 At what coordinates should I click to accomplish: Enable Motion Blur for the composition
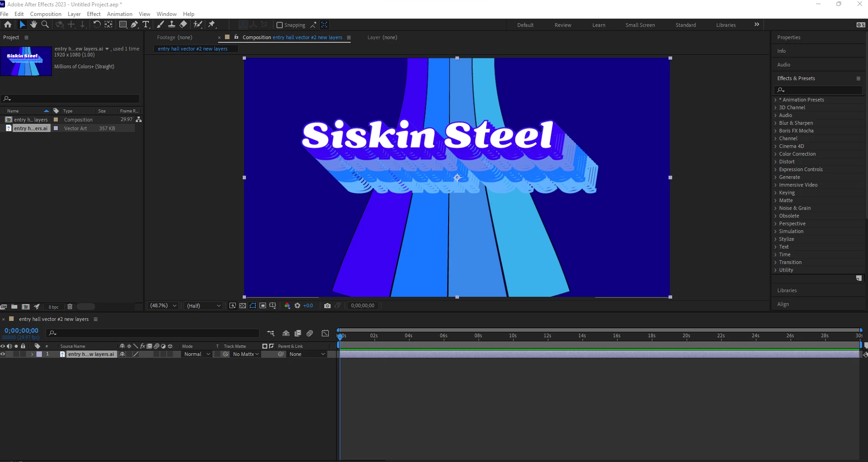click(x=310, y=333)
